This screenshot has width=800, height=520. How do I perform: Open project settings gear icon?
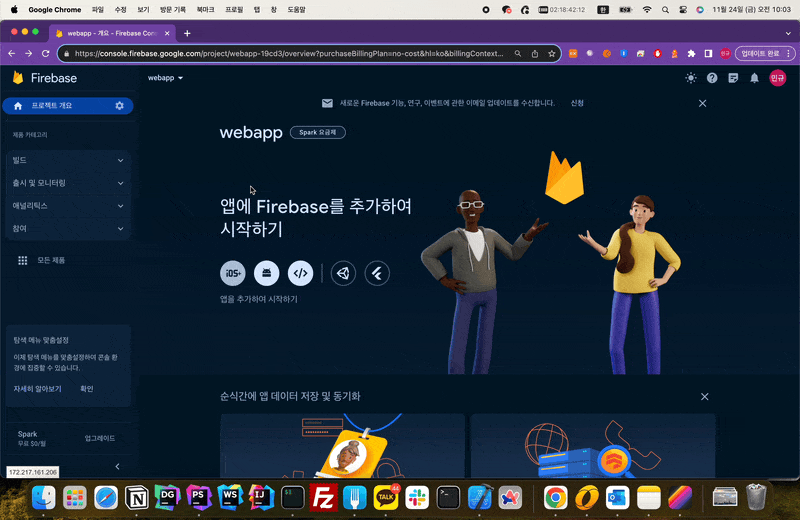(119, 106)
